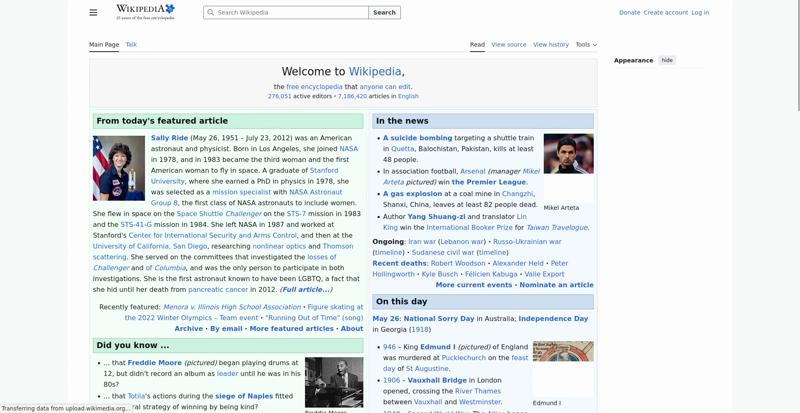Viewport: 800px width, 413px height.
Task: Open the Edmund I illustration
Action: tap(563, 351)
